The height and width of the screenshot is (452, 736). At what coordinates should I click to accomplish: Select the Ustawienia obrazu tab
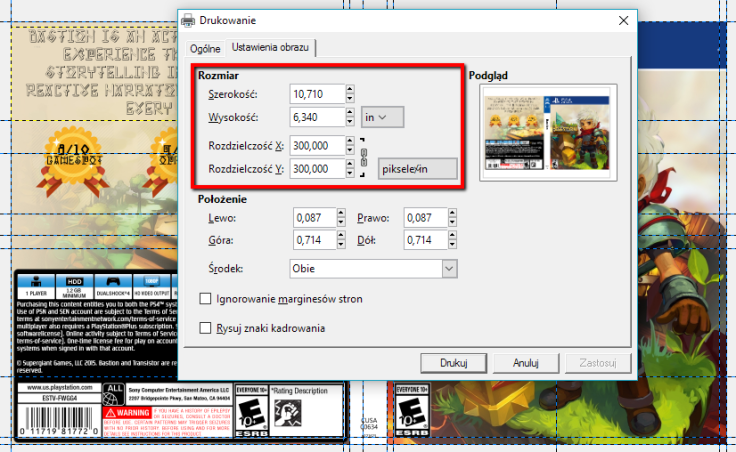270,47
